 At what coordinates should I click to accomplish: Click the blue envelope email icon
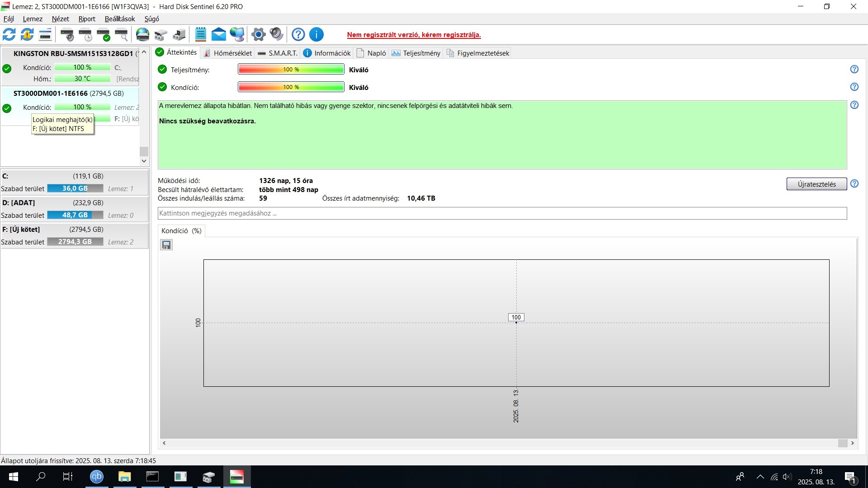pyautogui.click(x=219, y=34)
